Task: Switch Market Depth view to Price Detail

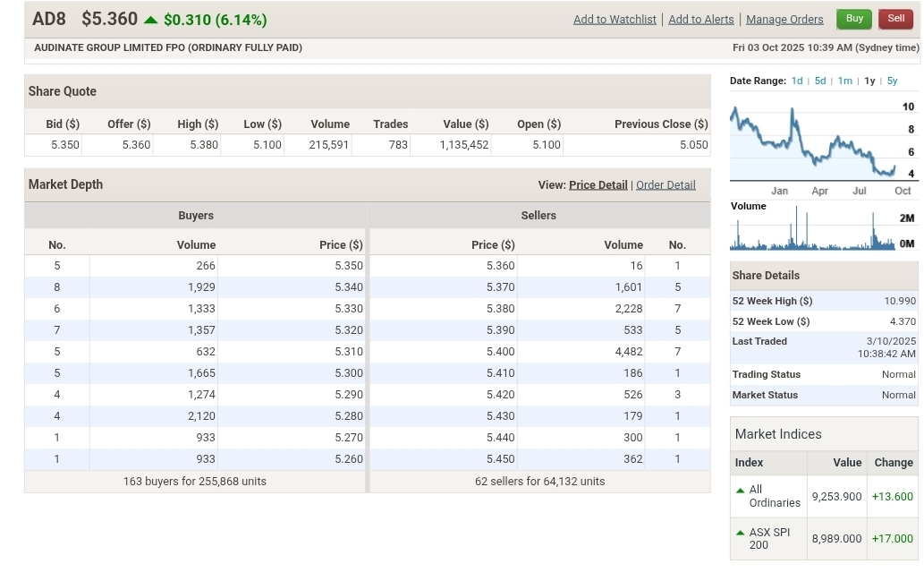Action: coord(598,185)
